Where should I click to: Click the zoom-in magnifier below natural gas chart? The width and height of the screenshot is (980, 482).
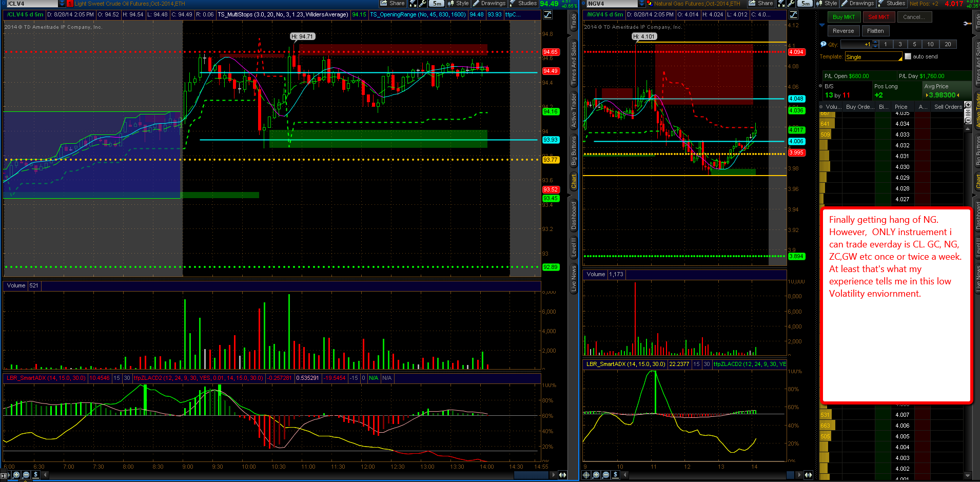[x=596, y=475]
